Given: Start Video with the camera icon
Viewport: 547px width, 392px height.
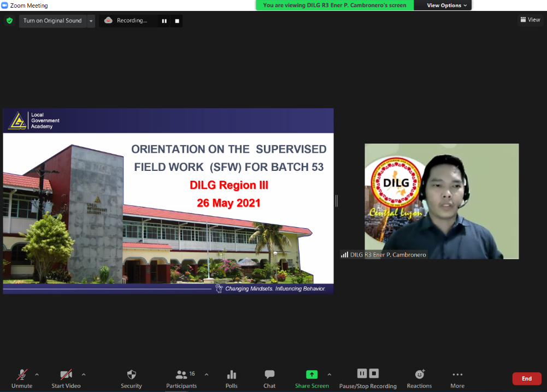Looking at the screenshot, I should 66,378.
